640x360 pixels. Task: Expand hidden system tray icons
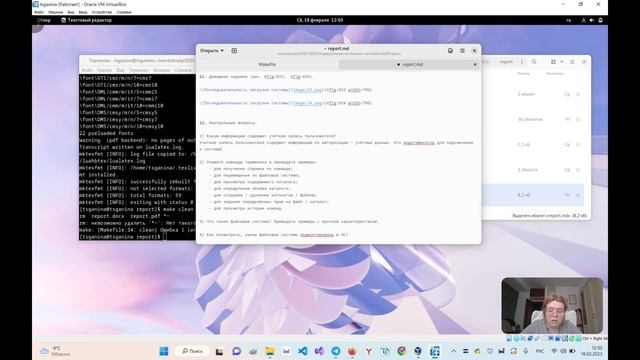point(453,351)
